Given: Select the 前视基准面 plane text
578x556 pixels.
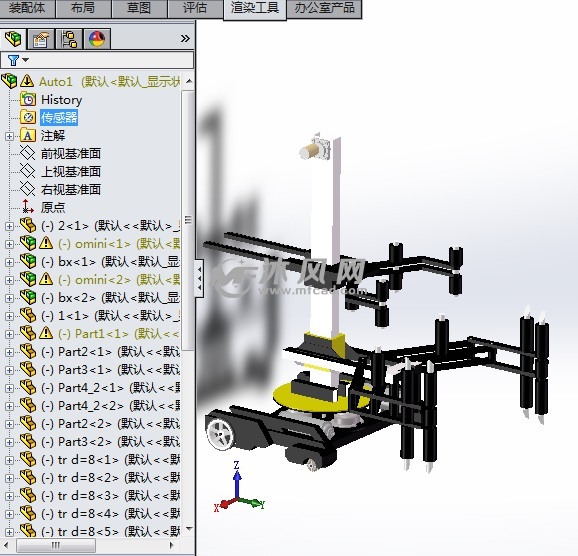Looking at the screenshot, I should [x=71, y=153].
